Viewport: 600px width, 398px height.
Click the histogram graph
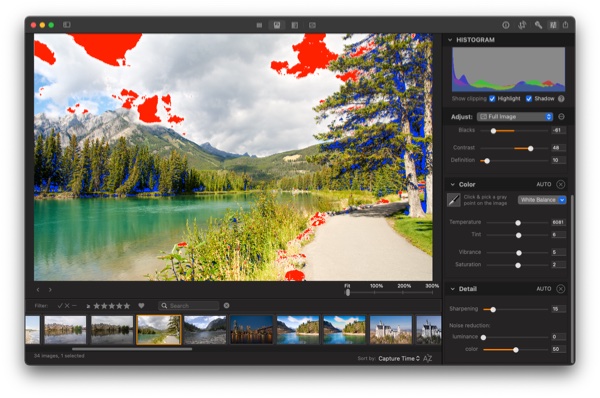[x=508, y=69]
